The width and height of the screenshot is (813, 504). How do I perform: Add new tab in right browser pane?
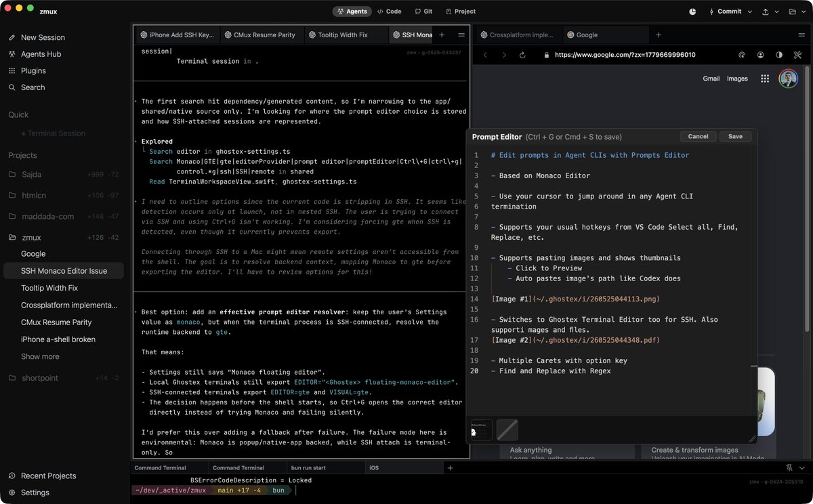(x=658, y=35)
